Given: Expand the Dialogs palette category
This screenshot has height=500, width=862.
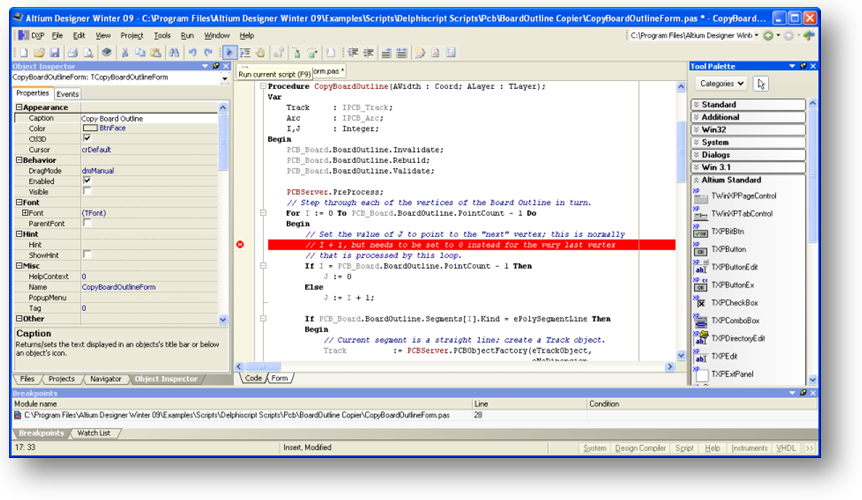Looking at the screenshot, I should click(748, 155).
